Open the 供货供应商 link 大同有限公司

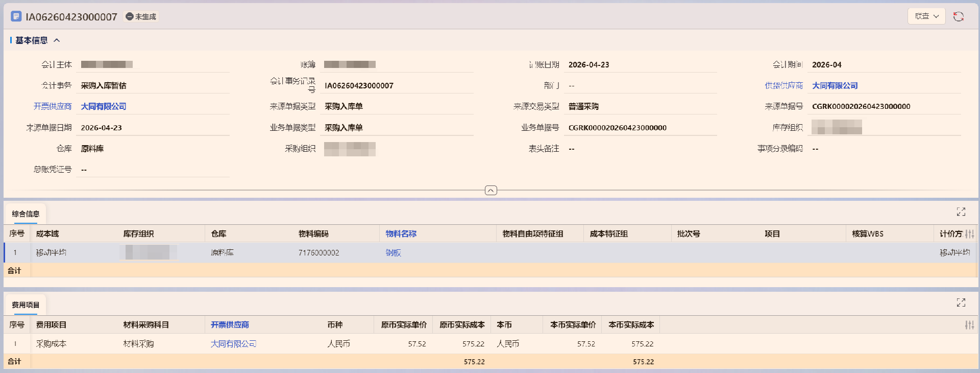tap(835, 85)
